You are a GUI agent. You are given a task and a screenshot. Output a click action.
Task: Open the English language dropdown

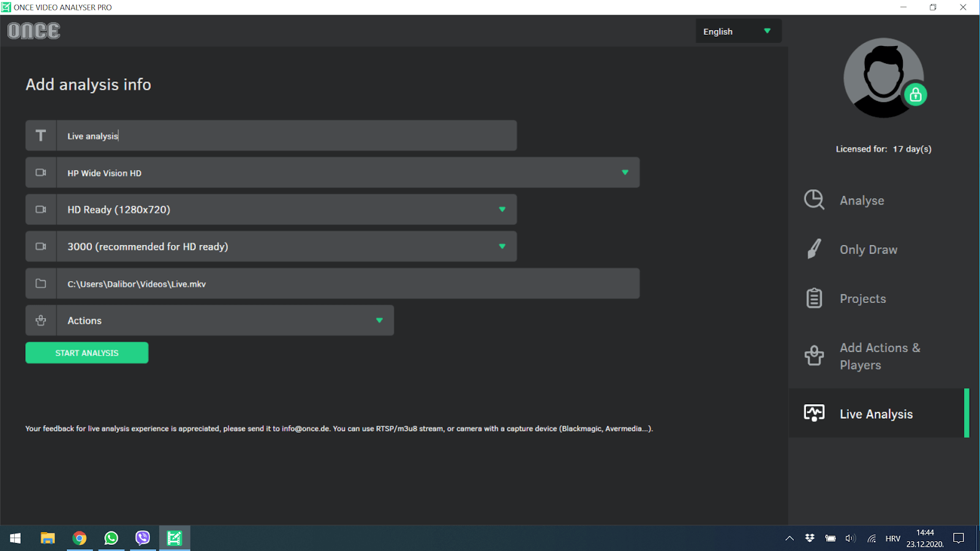[738, 31]
